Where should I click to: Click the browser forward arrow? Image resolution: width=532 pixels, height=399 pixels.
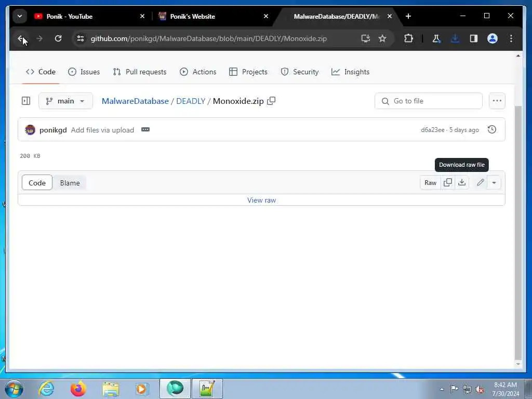tap(39, 38)
